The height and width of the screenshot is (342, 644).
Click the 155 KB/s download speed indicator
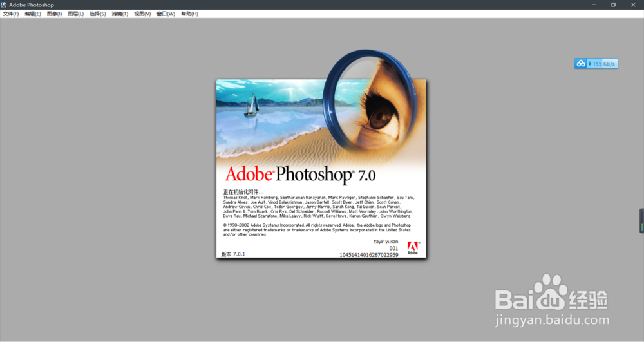pyautogui.click(x=602, y=64)
